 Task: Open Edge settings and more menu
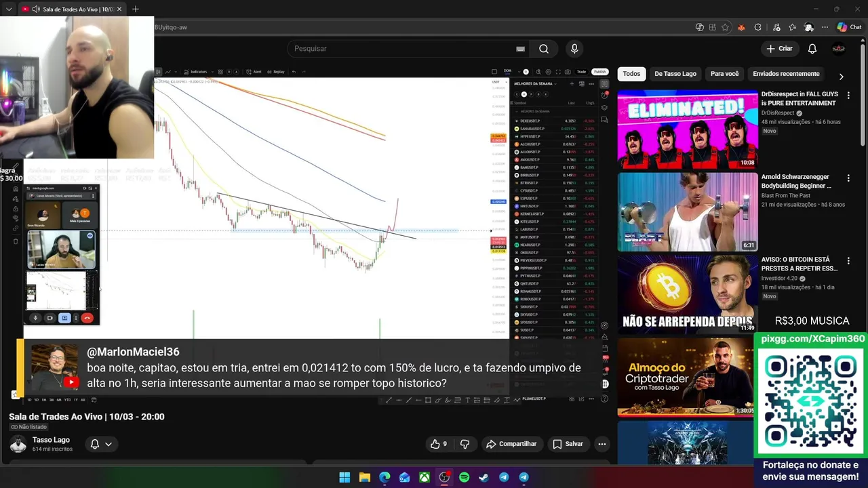click(x=825, y=27)
